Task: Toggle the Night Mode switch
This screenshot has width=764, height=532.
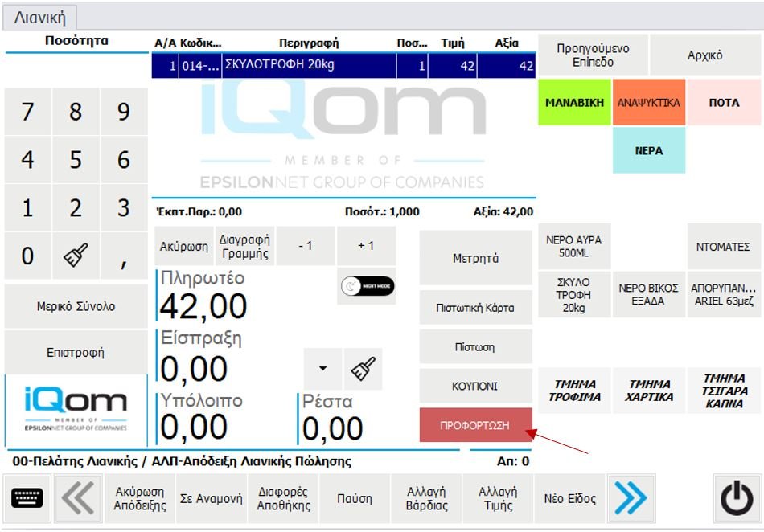Action: [x=367, y=286]
